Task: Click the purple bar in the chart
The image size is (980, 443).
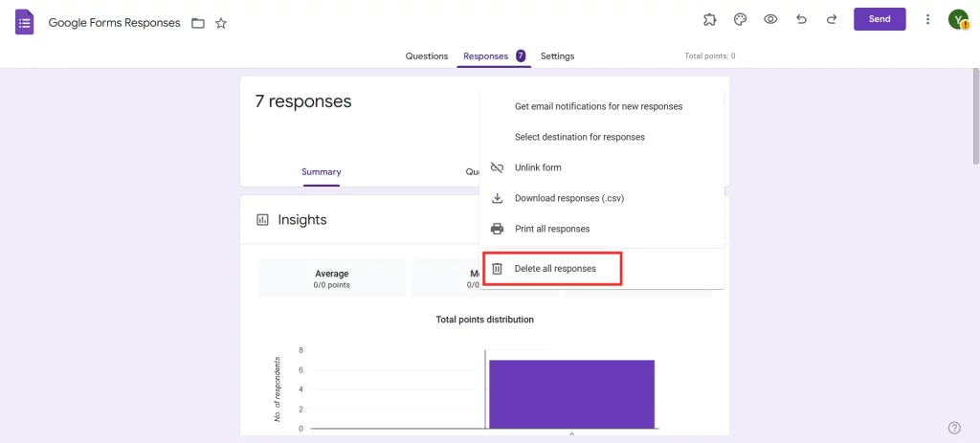Action: (572, 394)
